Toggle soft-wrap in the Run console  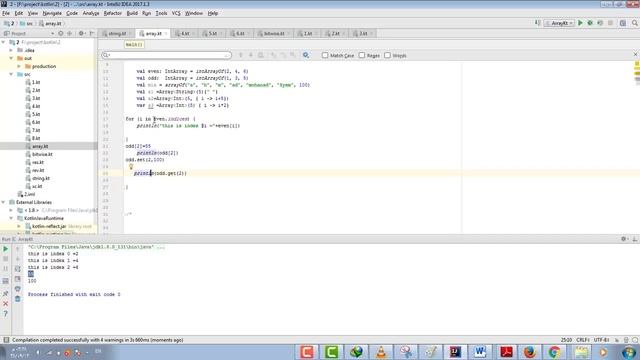click(18, 269)
